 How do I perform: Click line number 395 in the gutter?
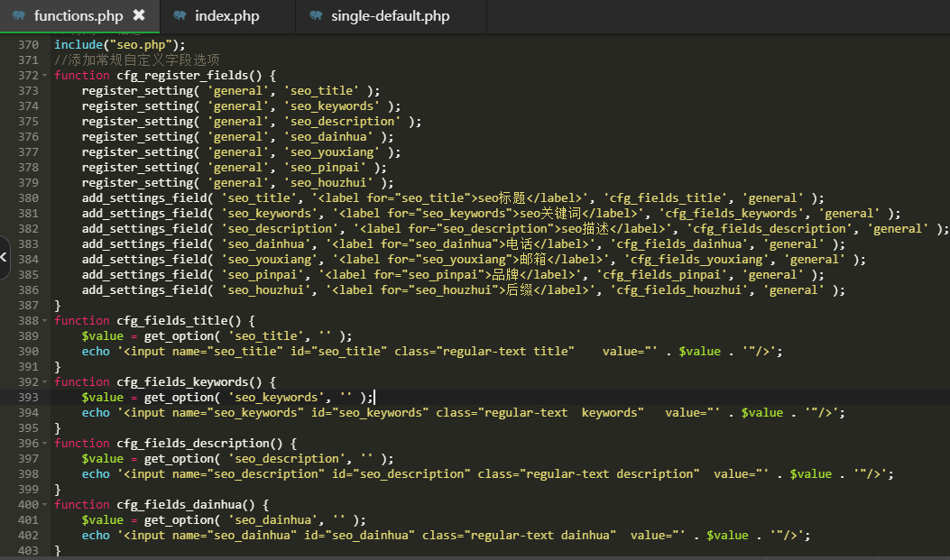(28, 428)
